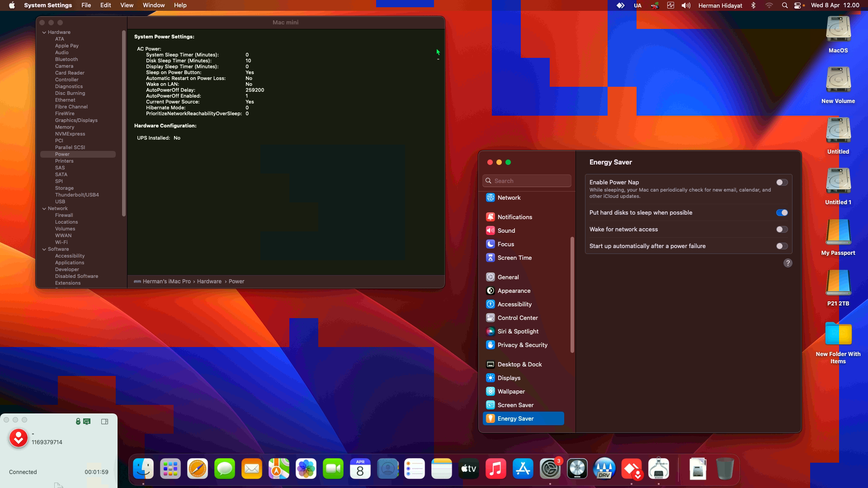Open the View menu
Screen dimensions: 868x488
127,5
